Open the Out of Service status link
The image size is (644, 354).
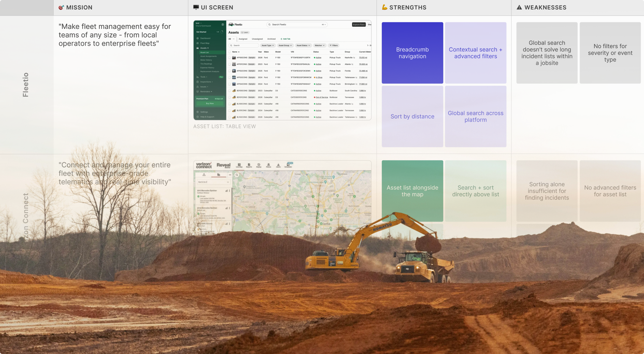(x=322, y=97)
